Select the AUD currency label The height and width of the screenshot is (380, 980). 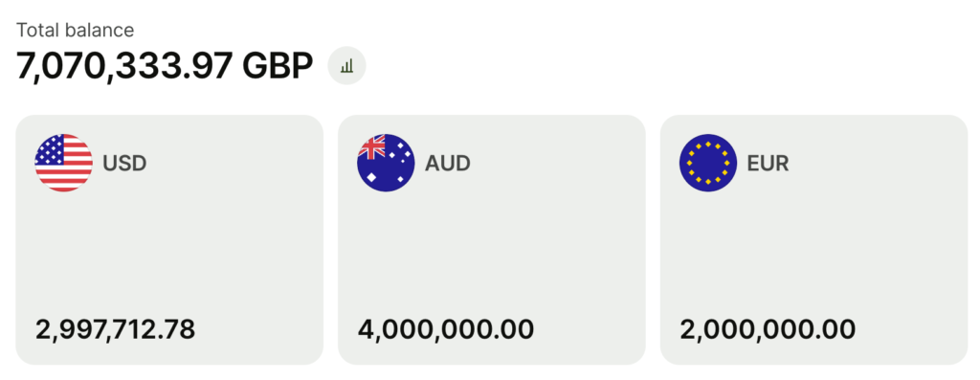tap(448, 164)
